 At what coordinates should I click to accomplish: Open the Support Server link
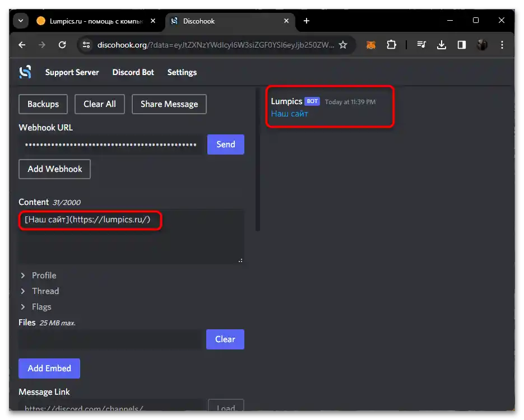(72, 72)
